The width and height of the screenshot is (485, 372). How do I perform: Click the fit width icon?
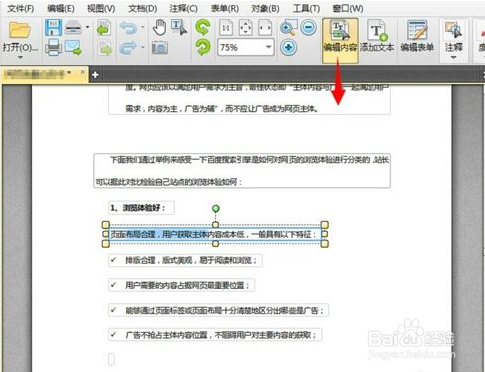[265, 28]
